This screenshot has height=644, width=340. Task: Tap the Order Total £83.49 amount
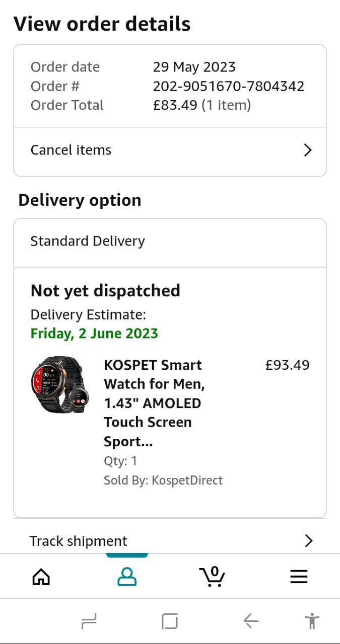(175, 105)
